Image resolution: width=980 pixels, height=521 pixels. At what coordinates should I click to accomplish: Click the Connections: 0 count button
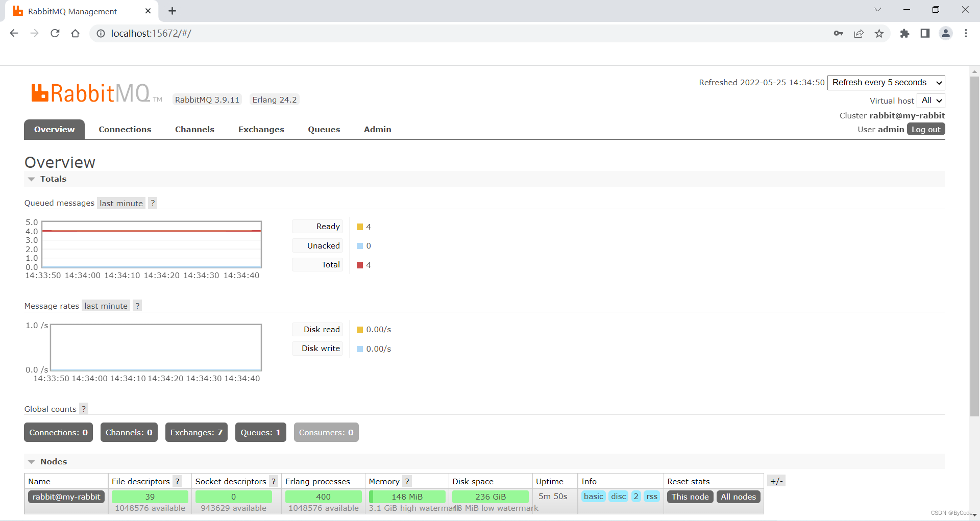[58, 432]
